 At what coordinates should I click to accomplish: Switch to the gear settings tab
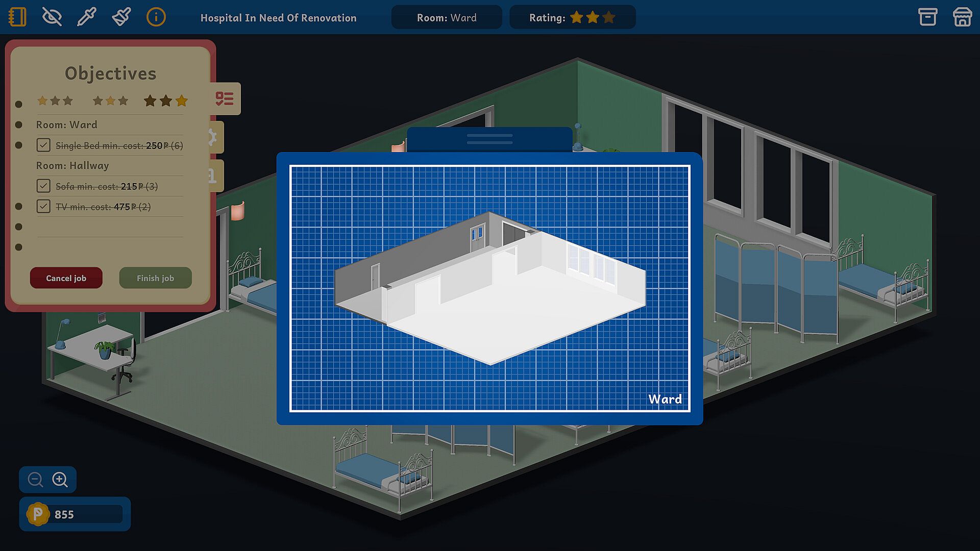tap(216, 137)
